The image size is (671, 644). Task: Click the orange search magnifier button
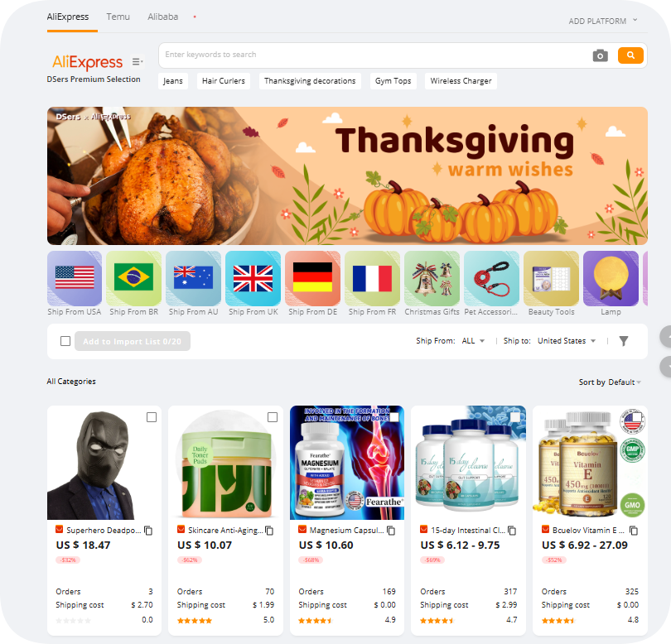[630, 55]
